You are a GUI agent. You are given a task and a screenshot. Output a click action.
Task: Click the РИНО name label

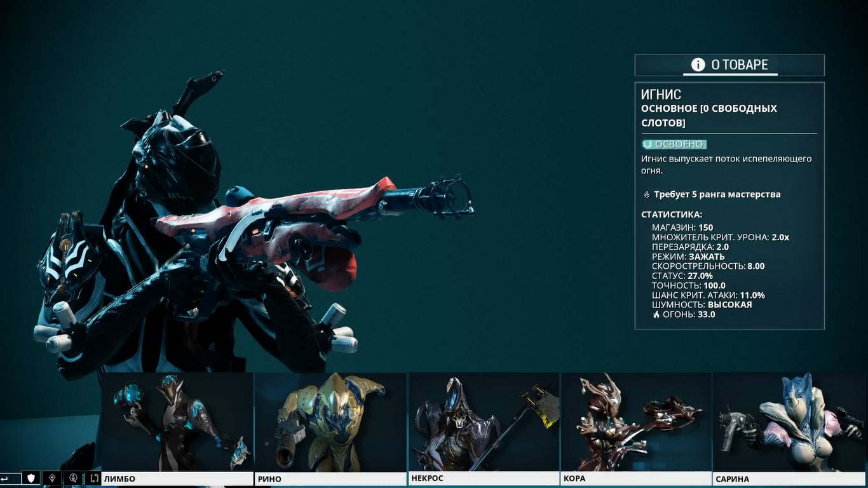[x=269, y=478]
